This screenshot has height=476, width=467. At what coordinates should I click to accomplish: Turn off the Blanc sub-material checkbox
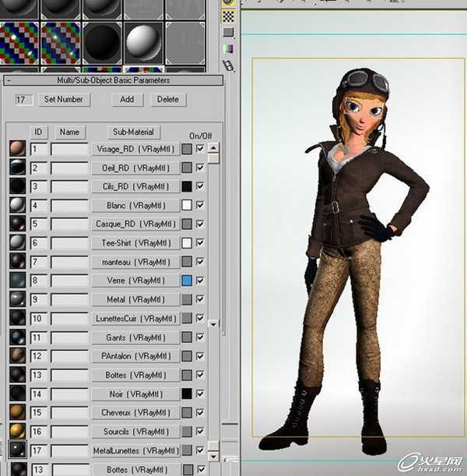coord(200,205)
